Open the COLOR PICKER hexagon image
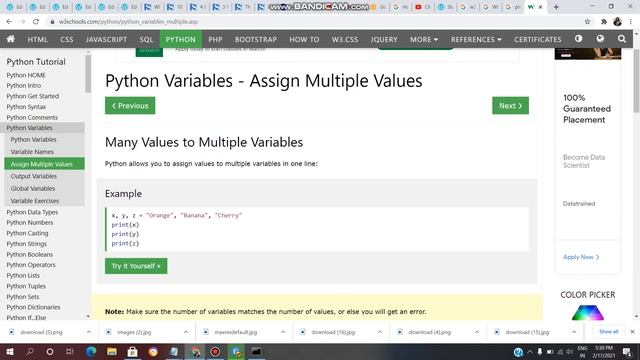The width and height of the screenshot is (640, 360). pyautogui.click(x=587, y=312)
